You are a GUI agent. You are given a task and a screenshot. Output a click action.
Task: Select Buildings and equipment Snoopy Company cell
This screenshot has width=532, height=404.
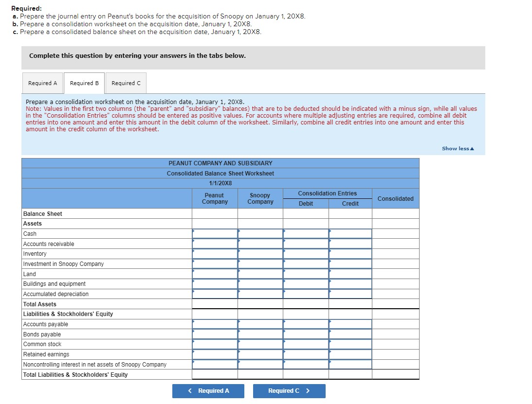pos(260,284)
